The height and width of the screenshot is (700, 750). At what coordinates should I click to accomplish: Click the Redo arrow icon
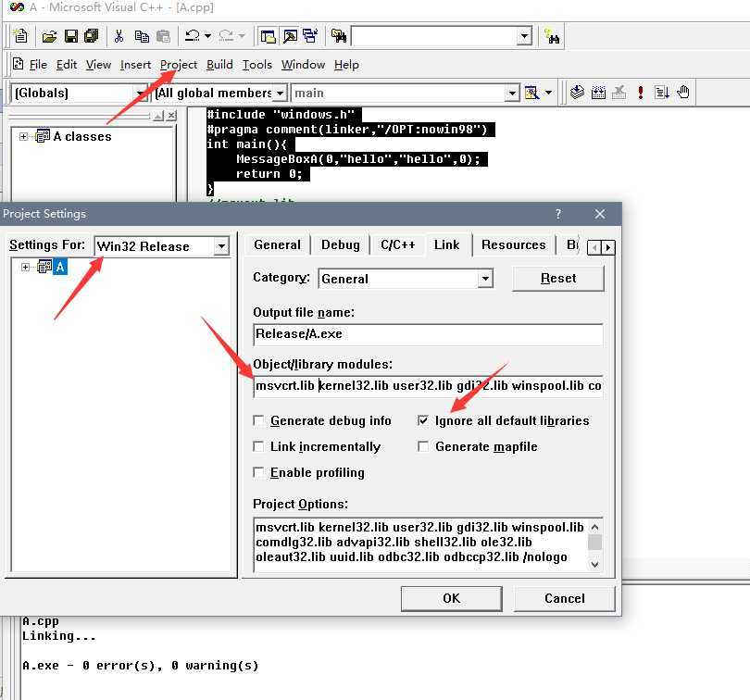(x=226, y=36)
